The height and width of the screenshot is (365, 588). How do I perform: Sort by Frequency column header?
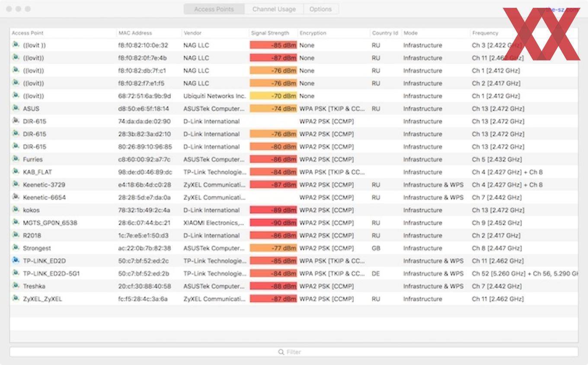(485, 33)
